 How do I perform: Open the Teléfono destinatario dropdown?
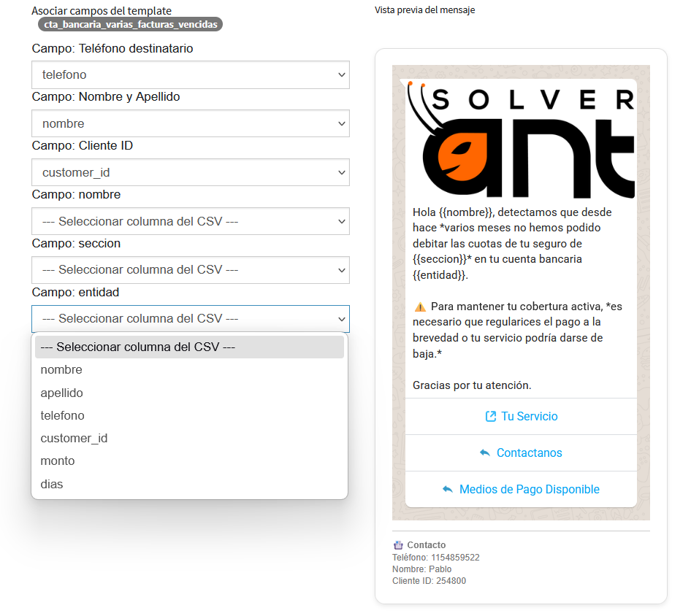tap(191, 75)
